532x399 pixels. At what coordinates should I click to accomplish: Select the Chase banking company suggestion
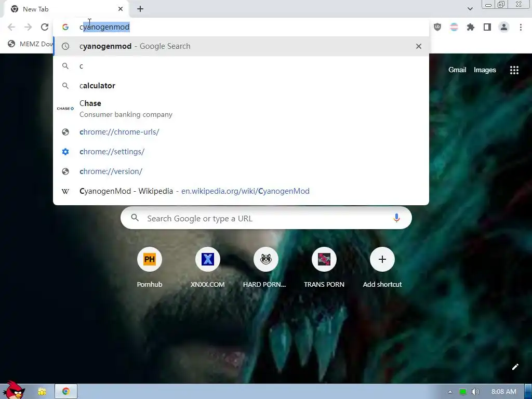241,109
